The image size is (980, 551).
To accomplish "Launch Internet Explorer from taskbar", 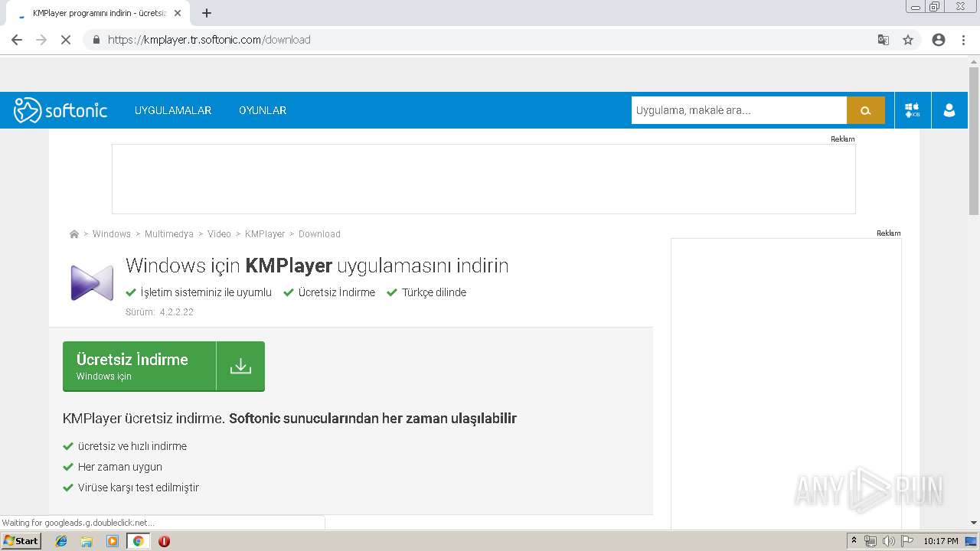I will (x=61, y=541).
